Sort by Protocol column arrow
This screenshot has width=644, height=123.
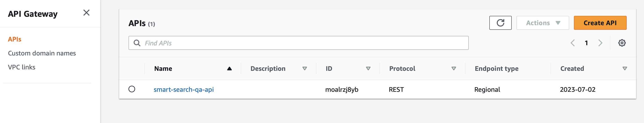(x=454, y=68)
